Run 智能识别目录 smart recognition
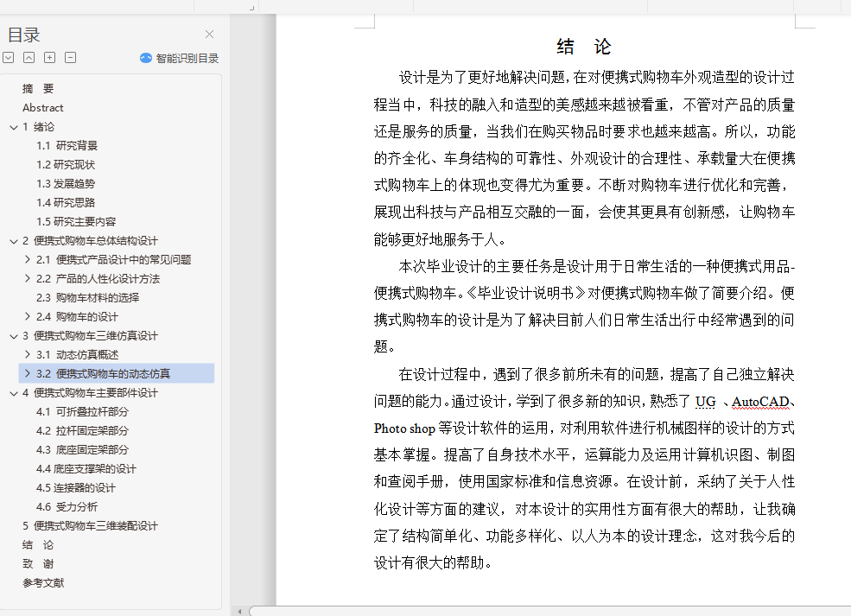This screenshot has width=851, height=616. tap(179, 58)
